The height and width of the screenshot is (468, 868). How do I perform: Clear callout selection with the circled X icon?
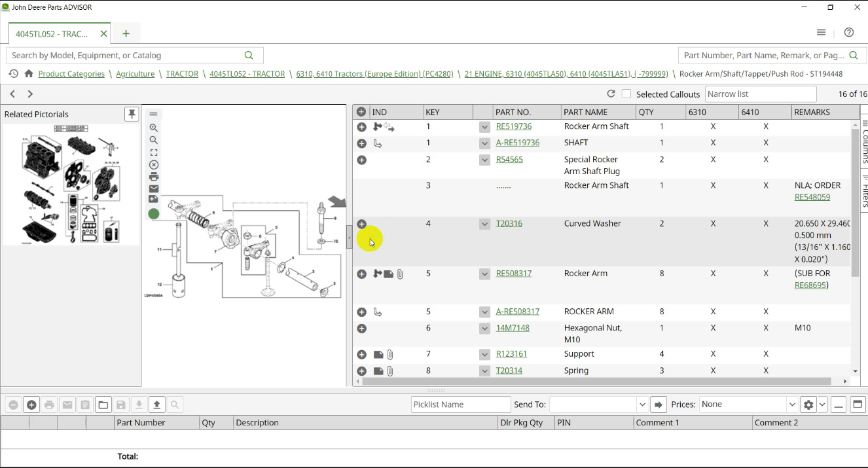point(154,165)
